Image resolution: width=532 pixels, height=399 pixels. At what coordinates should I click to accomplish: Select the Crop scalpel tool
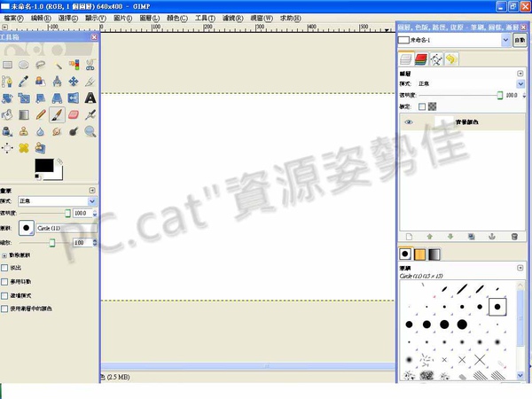coord(90,82)
